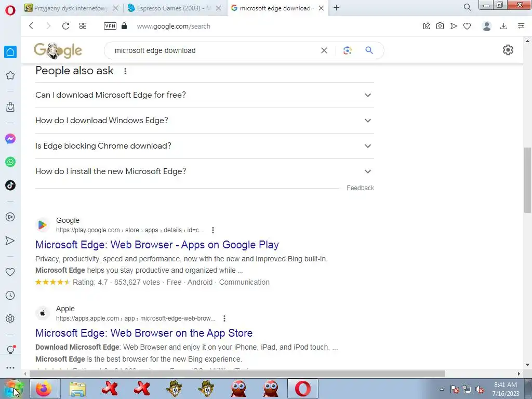
Task: Search open tabs with magnifier icon
Action: click(x=467, y=7)
